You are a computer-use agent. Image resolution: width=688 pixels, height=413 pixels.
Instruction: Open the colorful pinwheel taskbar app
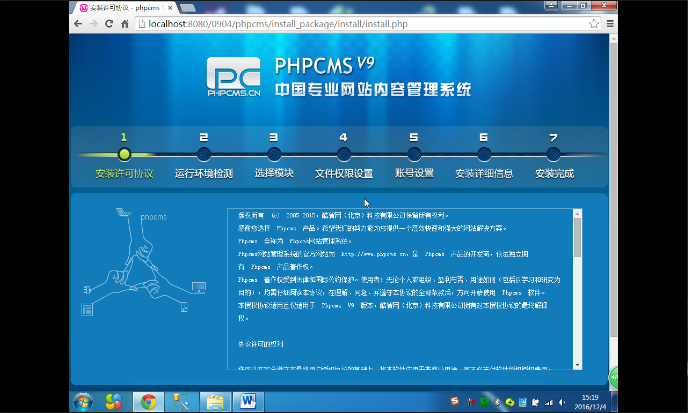(114, 402)
